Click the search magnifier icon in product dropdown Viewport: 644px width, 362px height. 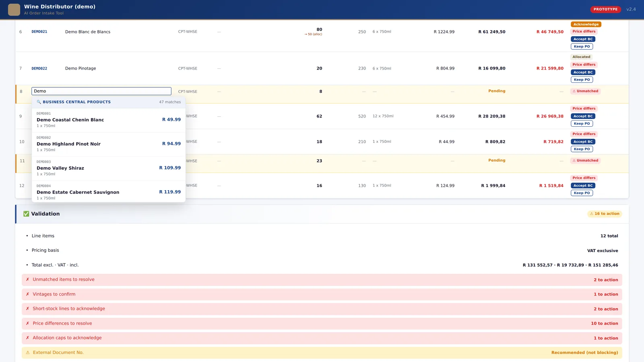(39, 102)
